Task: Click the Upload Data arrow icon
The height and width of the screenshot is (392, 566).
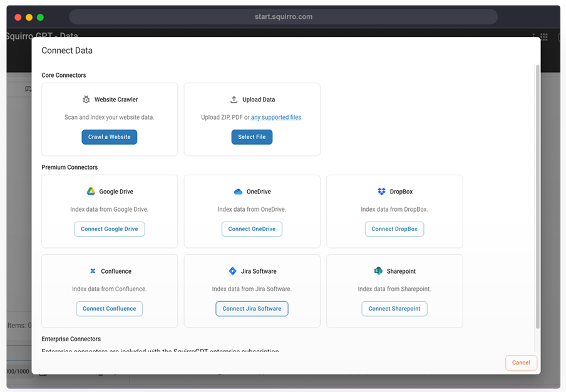Action: coord(234,100)
